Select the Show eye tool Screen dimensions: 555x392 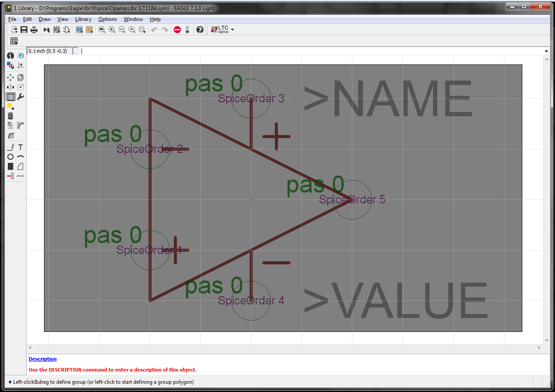pyautogui.click(x=20, y=56)
